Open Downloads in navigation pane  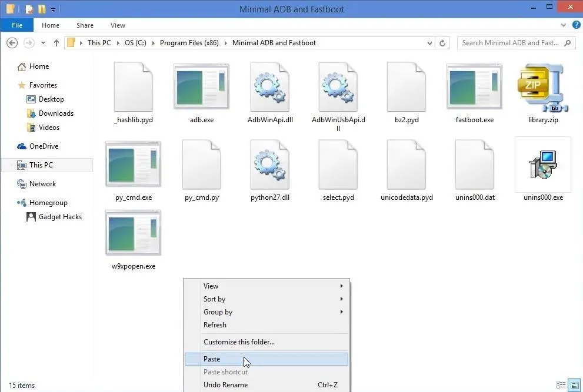pyautogui.click(x=56, y=113)
